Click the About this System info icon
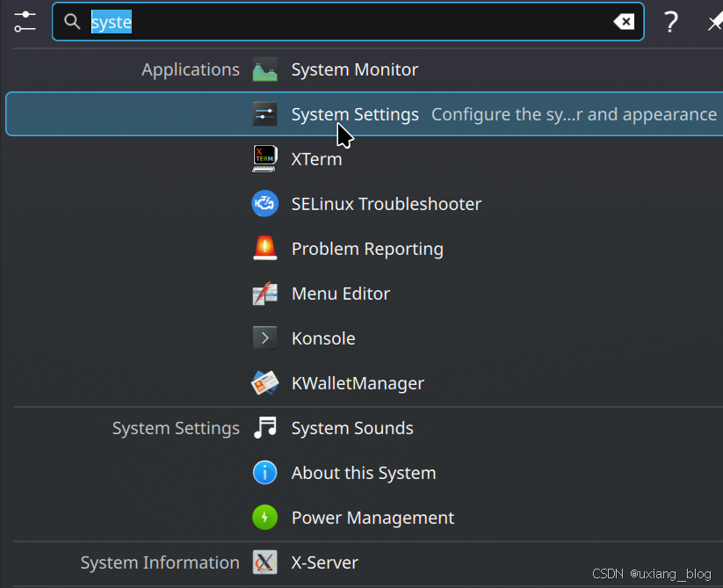Screen dimensions: 723x588 tap(265, 473)
